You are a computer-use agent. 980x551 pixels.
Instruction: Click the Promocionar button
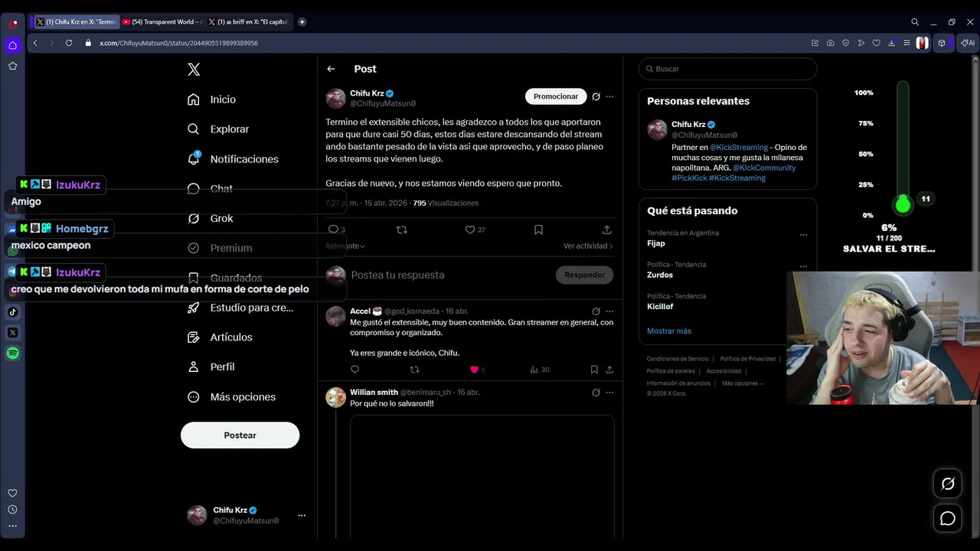tap(556, 96)
